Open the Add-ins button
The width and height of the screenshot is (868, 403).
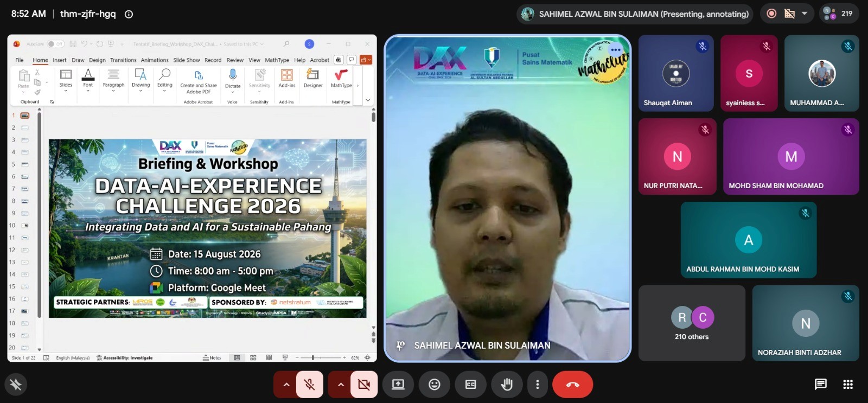[x=287, y=79]
